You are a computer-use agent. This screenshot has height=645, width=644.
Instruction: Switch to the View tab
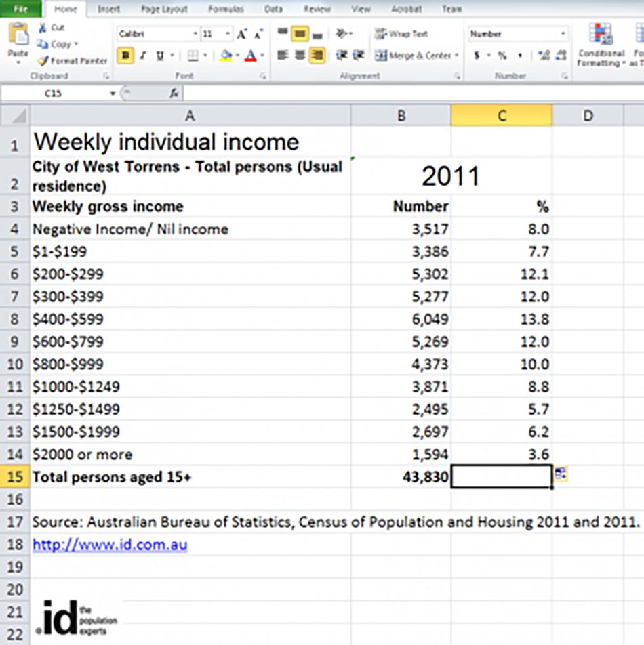pyautogui.click(x=361, y=9)
